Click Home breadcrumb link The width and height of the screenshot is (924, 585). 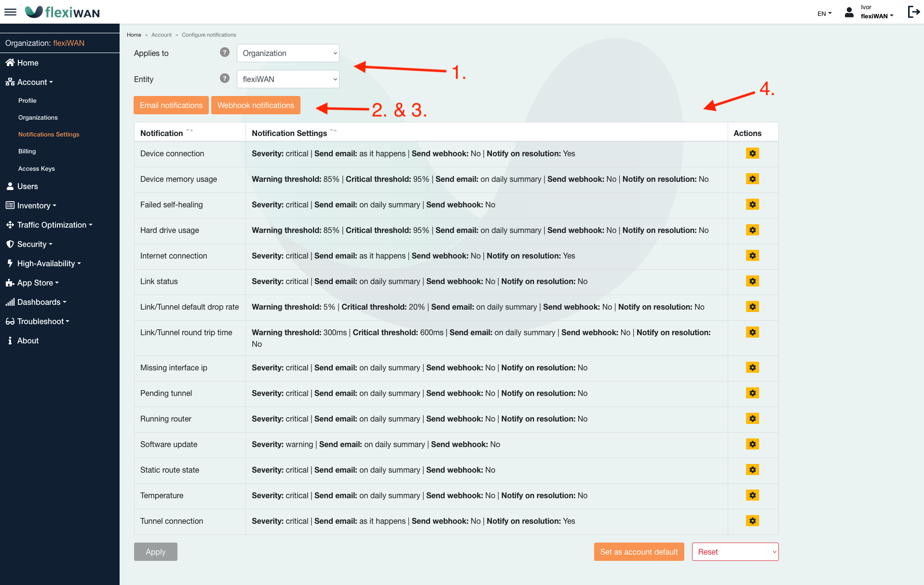click(134, 35)
